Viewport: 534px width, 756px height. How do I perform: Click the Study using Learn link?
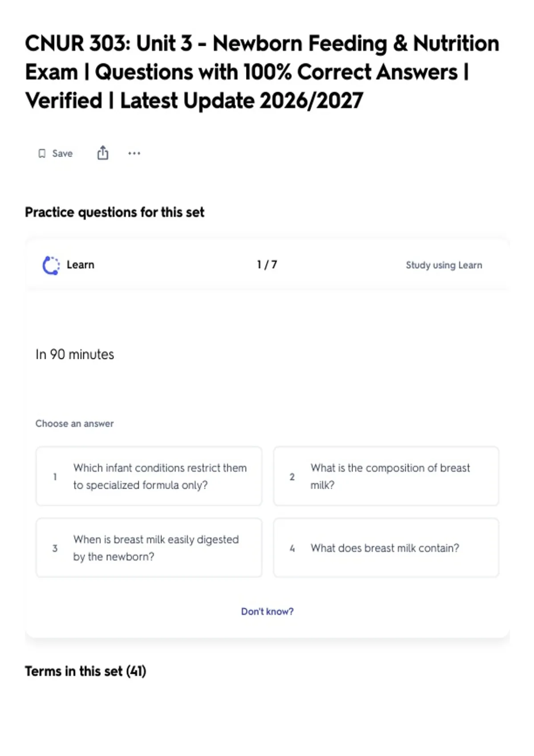[x=444, y=265]
